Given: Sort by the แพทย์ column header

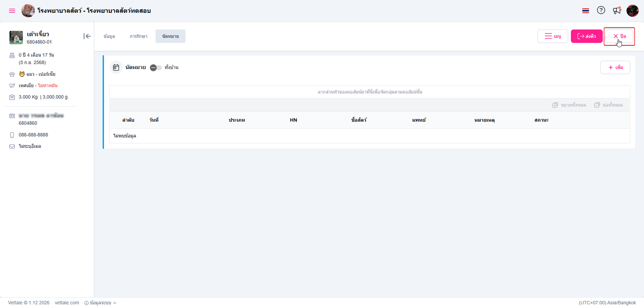Looking at the screenshot, I should pyautogui.click(x=419, y=120).
